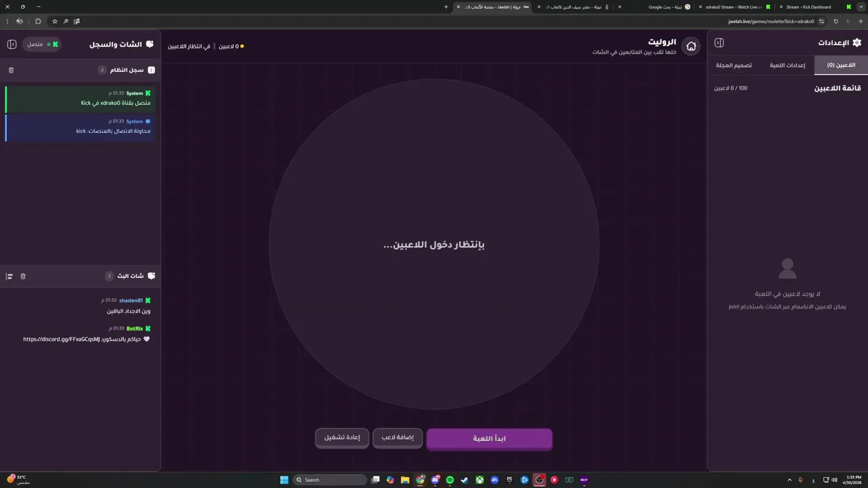Collapse the chat and log (الشات والسجل) panel
Screen dimensions: 868x488
[x=12, y=44]
